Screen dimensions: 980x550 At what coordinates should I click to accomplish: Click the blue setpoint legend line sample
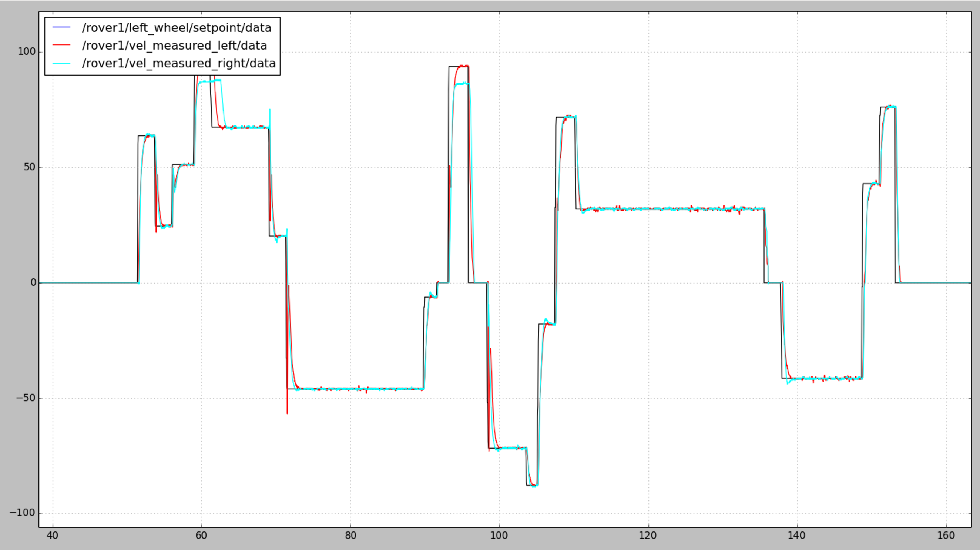click(x=61, y=27)
